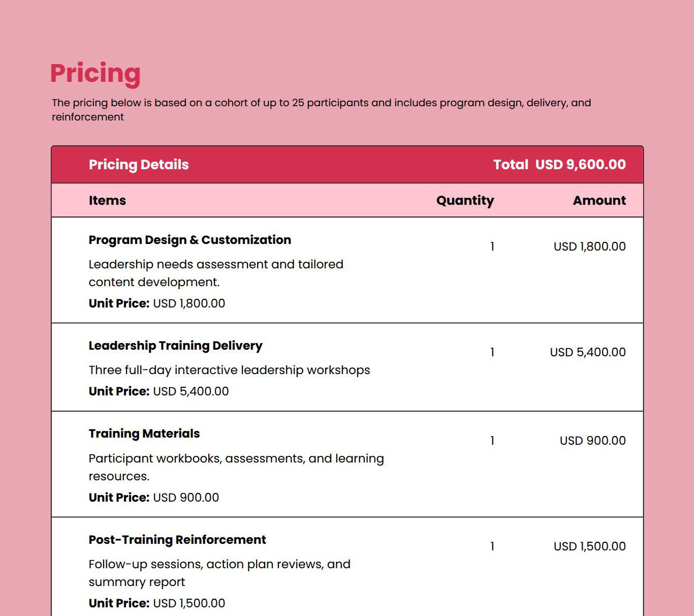
Task: Click the Leadership Training Delivery item title
Action: [175, 346]
